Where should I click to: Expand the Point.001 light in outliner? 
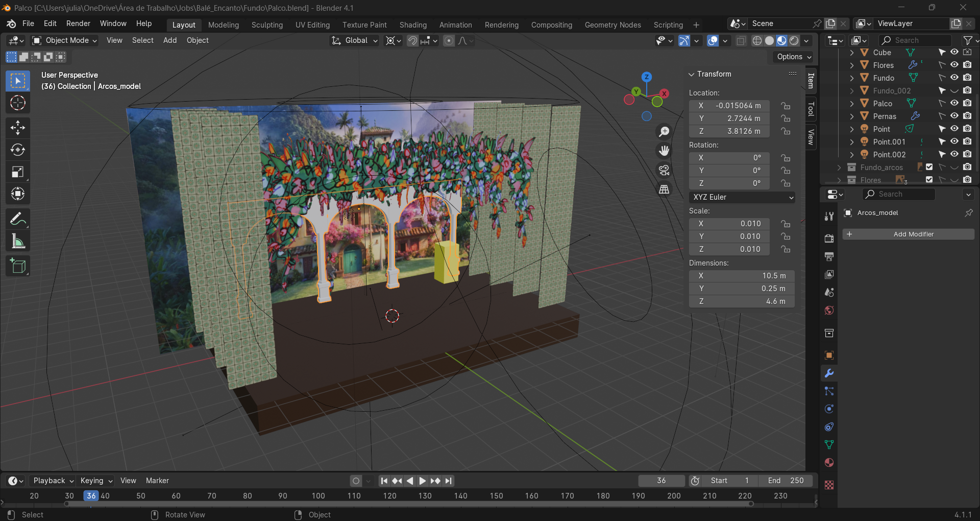[851, 141]
